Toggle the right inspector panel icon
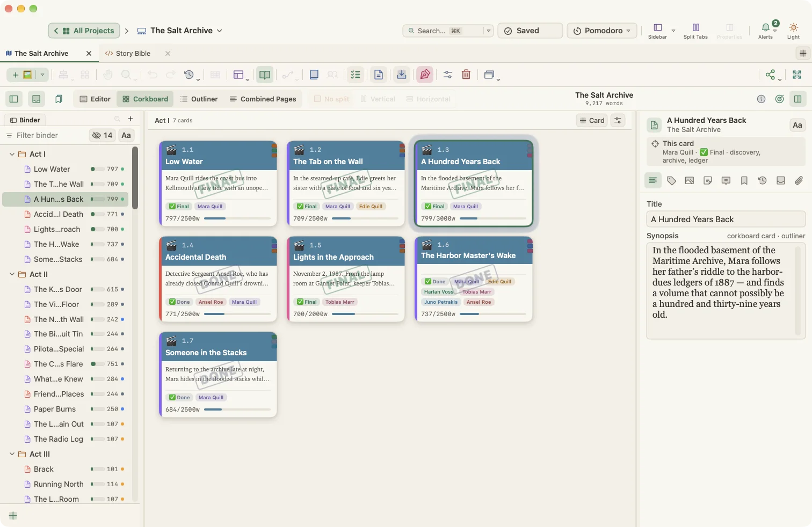 pyautogui.click(x=798, y=99)
